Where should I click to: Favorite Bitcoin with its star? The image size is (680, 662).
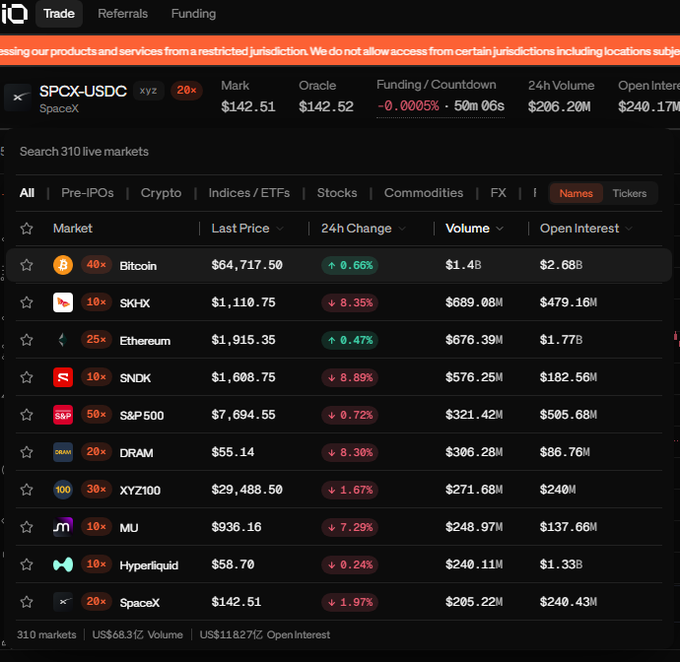(x=26, y=265)
